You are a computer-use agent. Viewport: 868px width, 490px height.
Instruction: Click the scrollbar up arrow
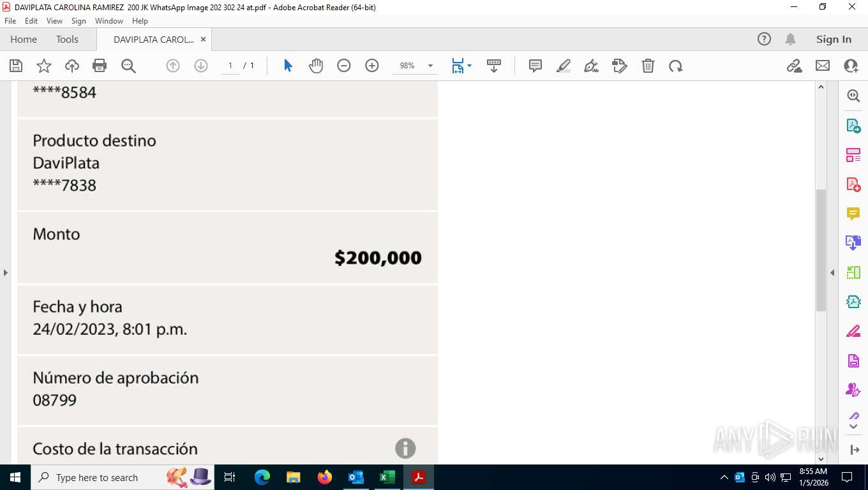821,87
